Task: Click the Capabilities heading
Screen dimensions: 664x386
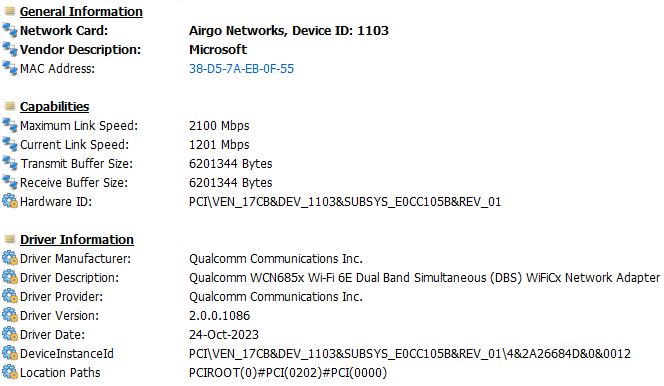Action: 55,107
